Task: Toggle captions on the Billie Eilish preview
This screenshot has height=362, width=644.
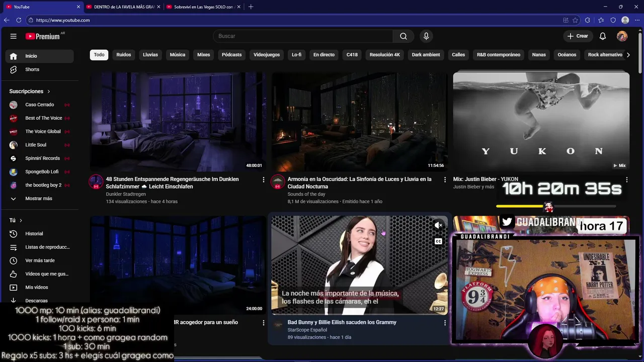Action: [438, 241]
